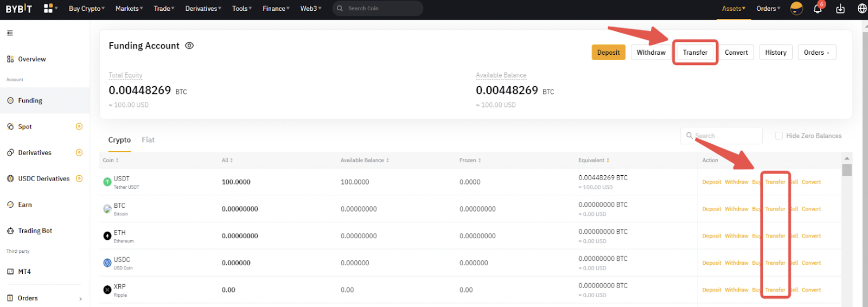Open the top bar Orders dropdown
This screenshot has width=868, height=307.
pos(768,8)
